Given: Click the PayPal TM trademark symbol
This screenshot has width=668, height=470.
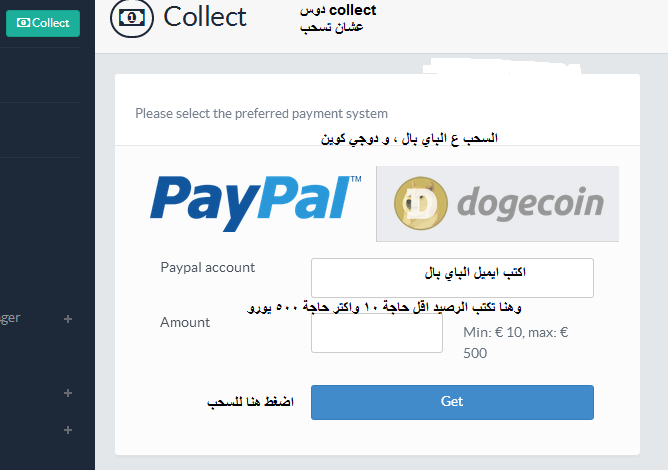Looking at the screenshot, I should [356, 179].
